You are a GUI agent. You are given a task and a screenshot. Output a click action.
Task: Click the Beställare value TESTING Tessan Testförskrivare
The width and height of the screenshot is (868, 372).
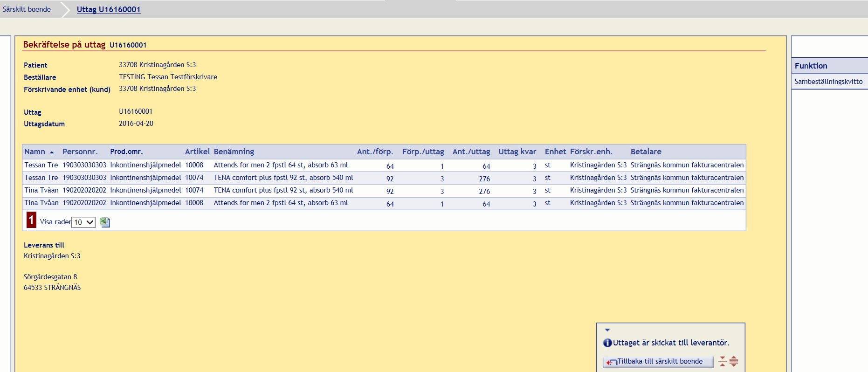pos(168,77)
